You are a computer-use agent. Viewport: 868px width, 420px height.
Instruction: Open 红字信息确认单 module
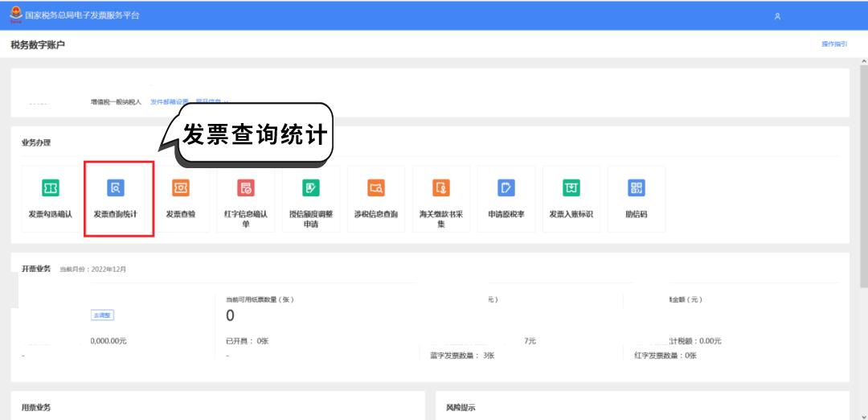(245, 198)
